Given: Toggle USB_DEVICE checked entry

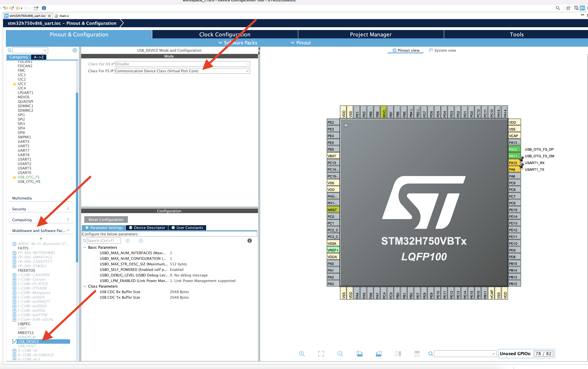Looking at the screenshot, I should (15, 342).
